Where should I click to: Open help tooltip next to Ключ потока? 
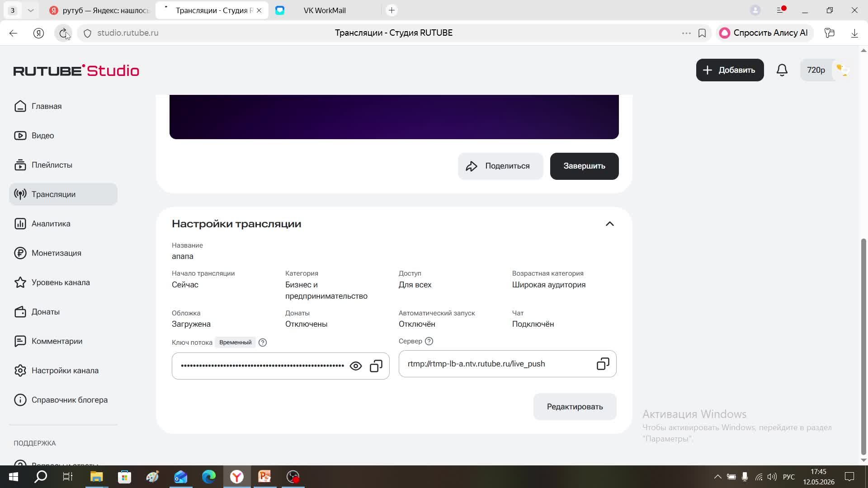(x=263, y=343)
